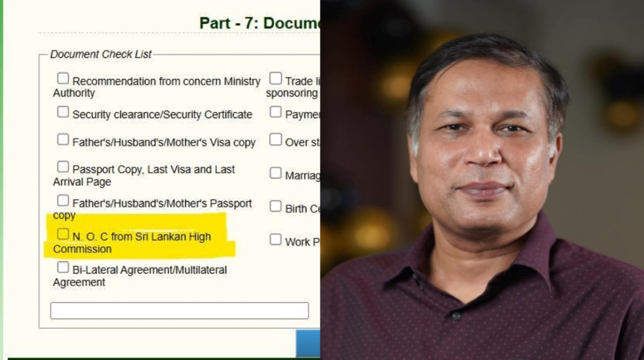Check the Bi-Lateral Agreement/Multilateral Agreement box
This screenshot has width=644, height=360.
coord(63,267)
